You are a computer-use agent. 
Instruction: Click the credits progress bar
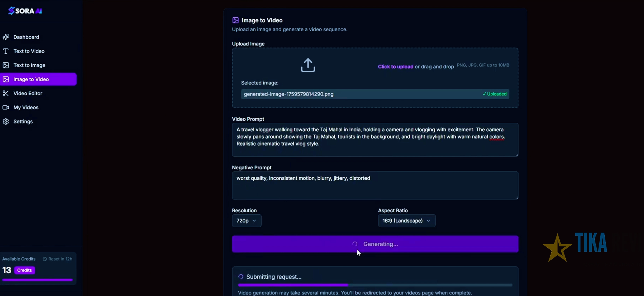click(x=37, y=280)
